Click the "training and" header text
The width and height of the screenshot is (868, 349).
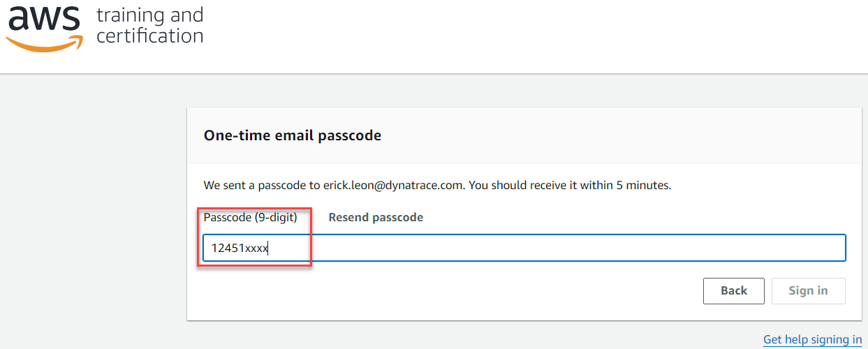click(x=150, y=15)
